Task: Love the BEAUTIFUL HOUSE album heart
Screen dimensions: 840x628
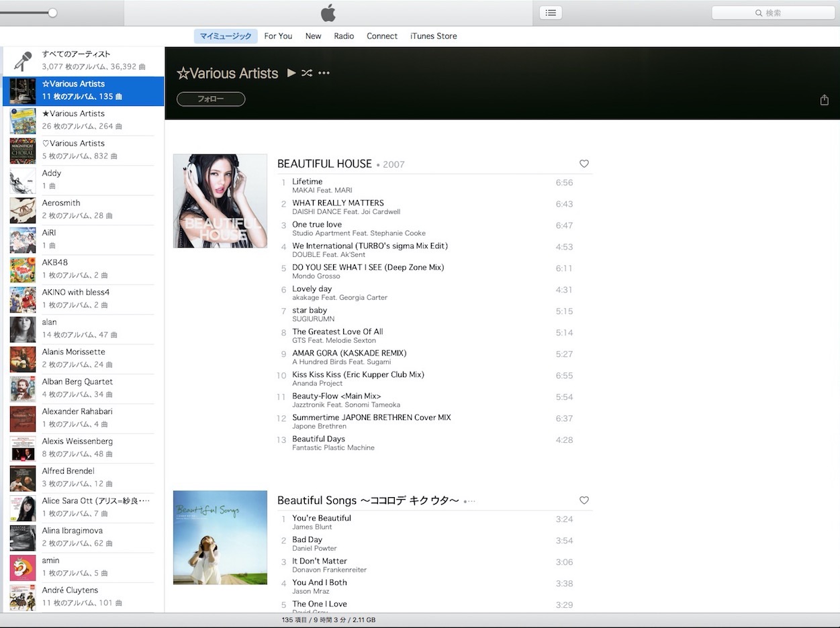Action: pos(584,164)
